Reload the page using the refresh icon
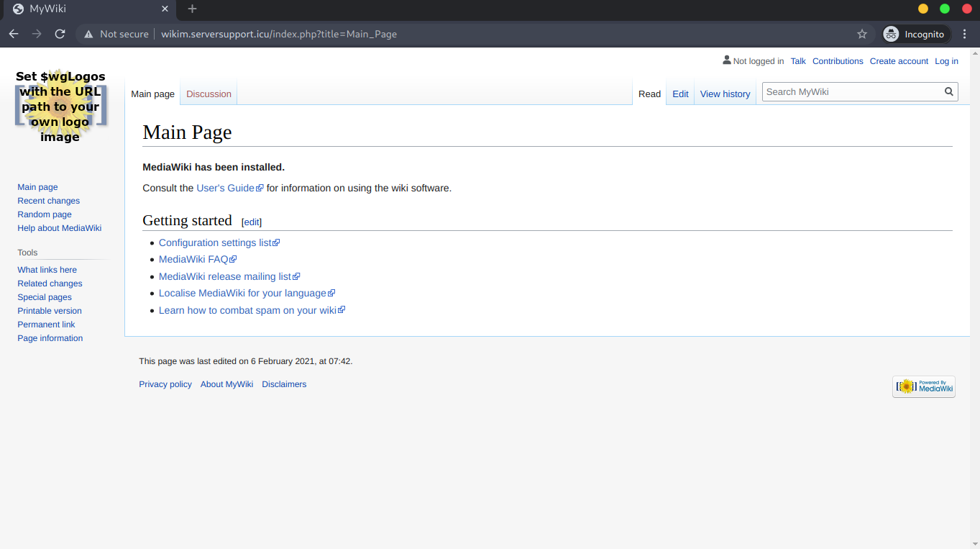The width and height of the screenshot is (980, 549). (60, 34)
